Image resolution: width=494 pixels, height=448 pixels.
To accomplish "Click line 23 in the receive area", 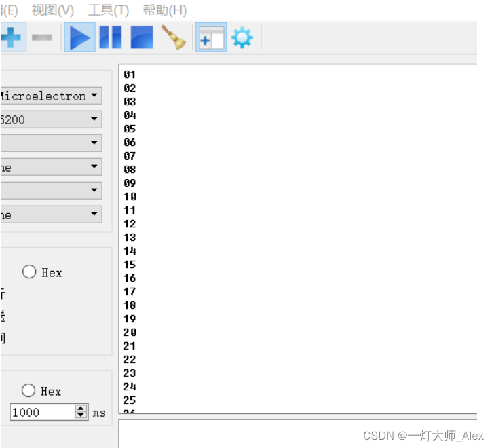I will click(130, 373).
